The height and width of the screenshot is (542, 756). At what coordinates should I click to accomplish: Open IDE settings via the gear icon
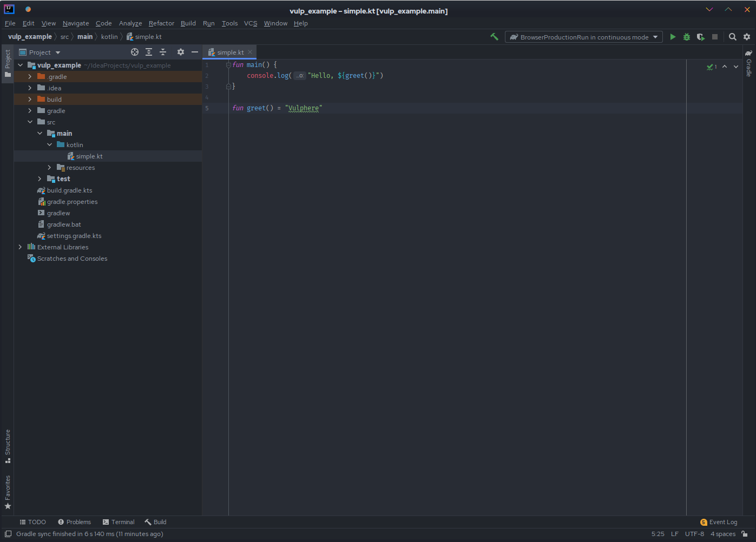(x=747, y=37)
